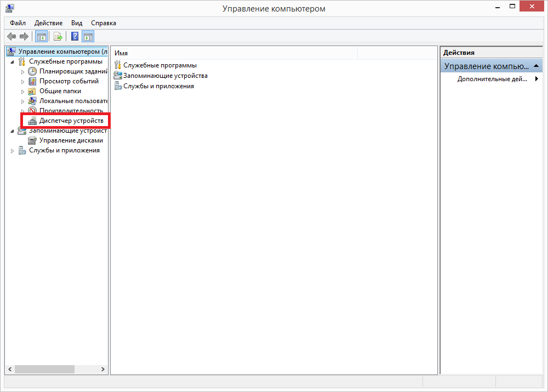Expand the Просмотр событий node

(22, 82)
